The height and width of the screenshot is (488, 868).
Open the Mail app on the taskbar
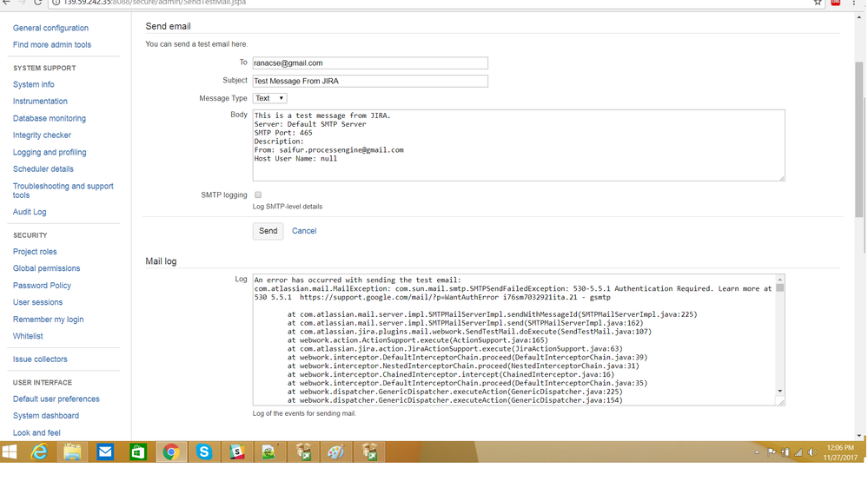coord(104,452)
